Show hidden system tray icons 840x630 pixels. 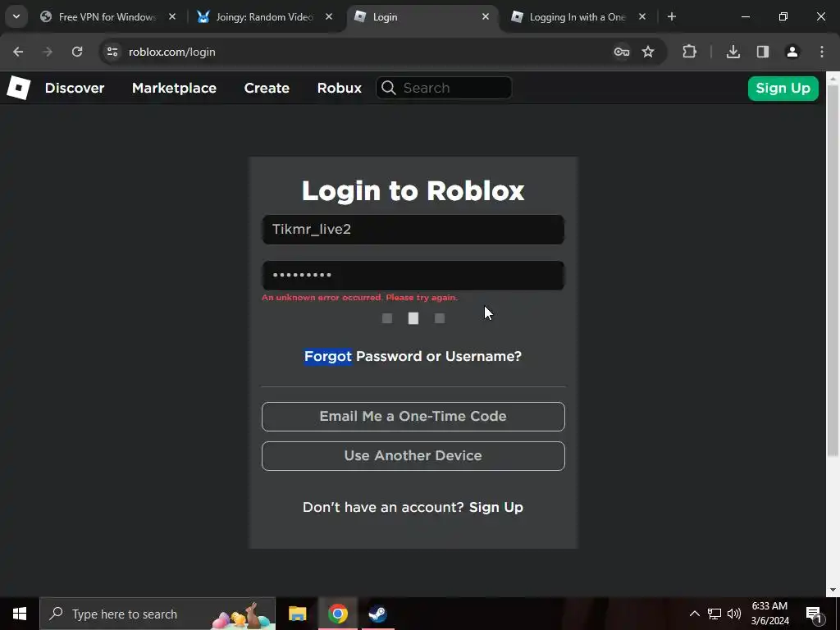click(x=694, y=614)
